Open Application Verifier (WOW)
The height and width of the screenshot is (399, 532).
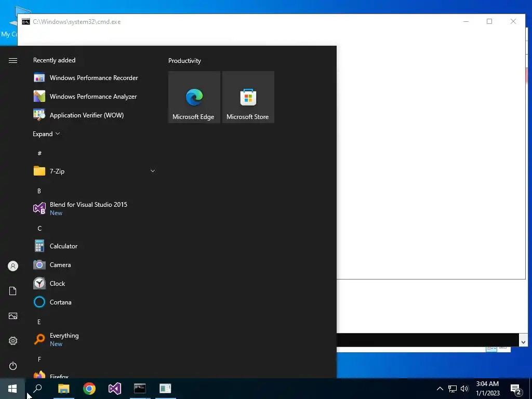pyautogui.click(x=95, y=115)
